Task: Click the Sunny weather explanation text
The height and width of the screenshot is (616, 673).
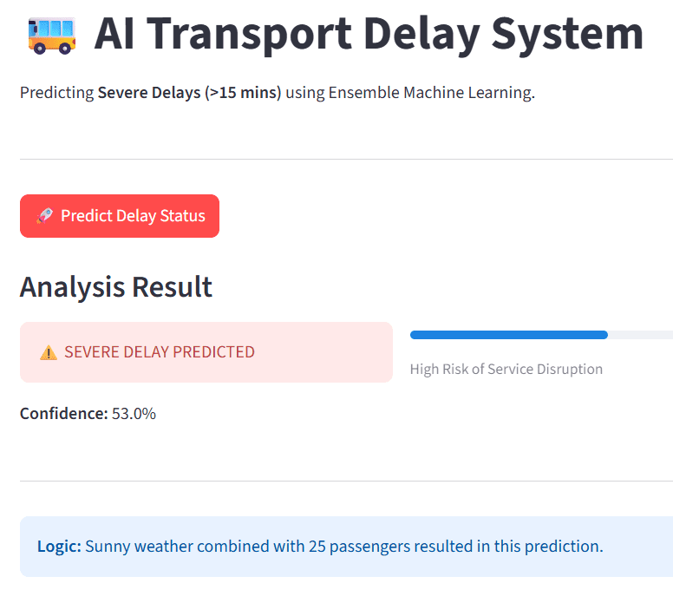Action: [344, 546]
